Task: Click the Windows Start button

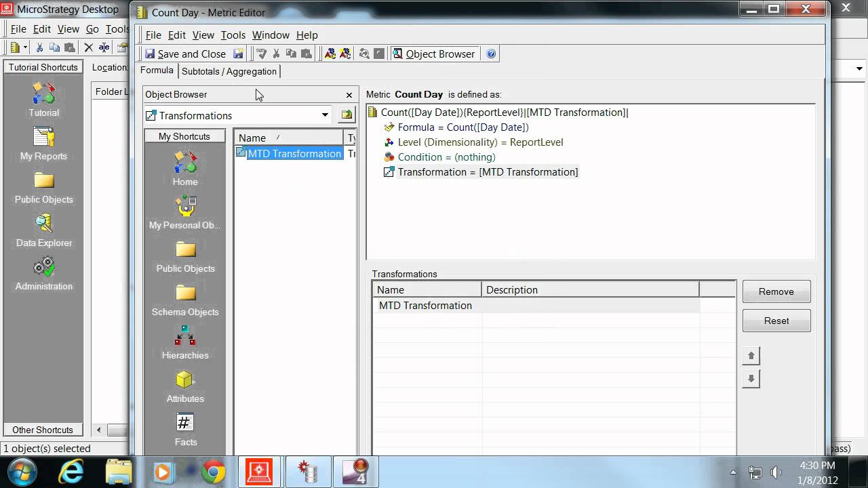Action: click(22, 472)
